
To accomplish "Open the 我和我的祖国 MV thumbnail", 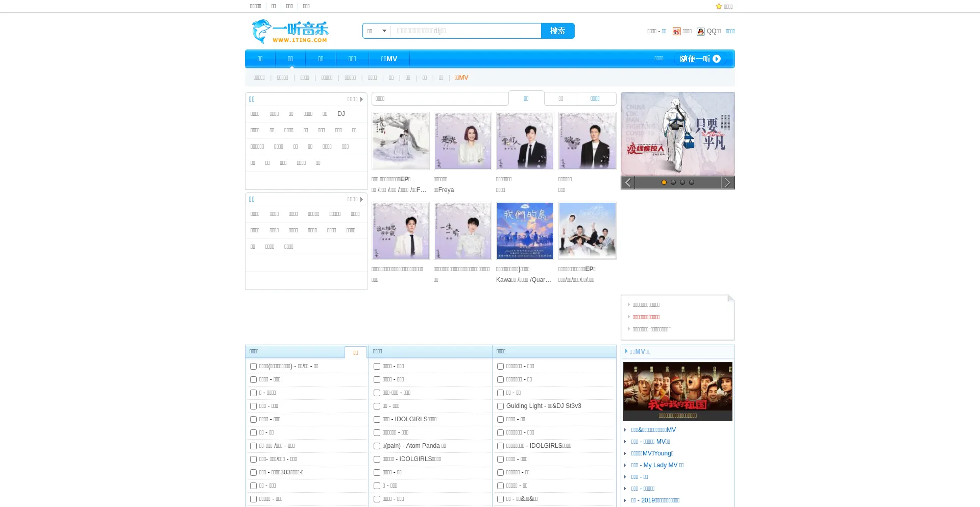I will 678,391.
